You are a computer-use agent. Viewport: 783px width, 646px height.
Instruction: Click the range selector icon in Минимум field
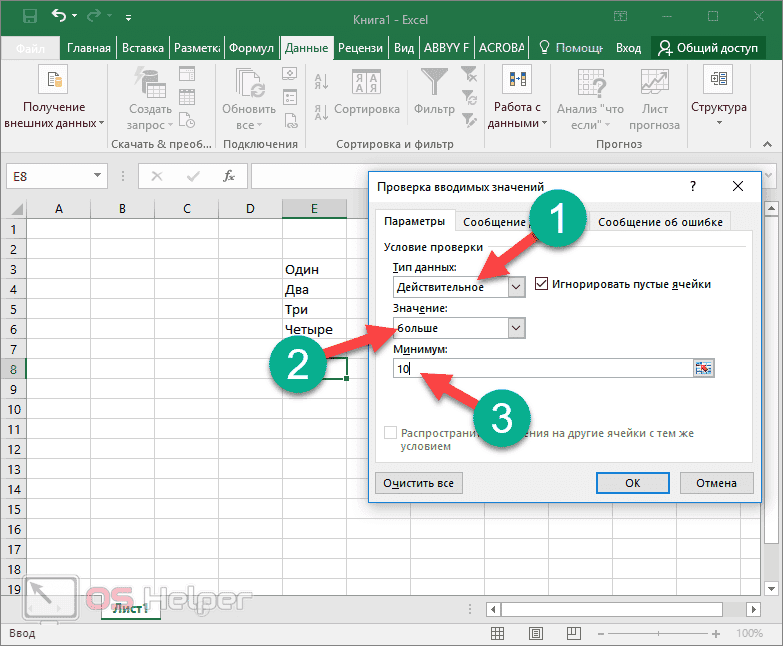[704, 369]
